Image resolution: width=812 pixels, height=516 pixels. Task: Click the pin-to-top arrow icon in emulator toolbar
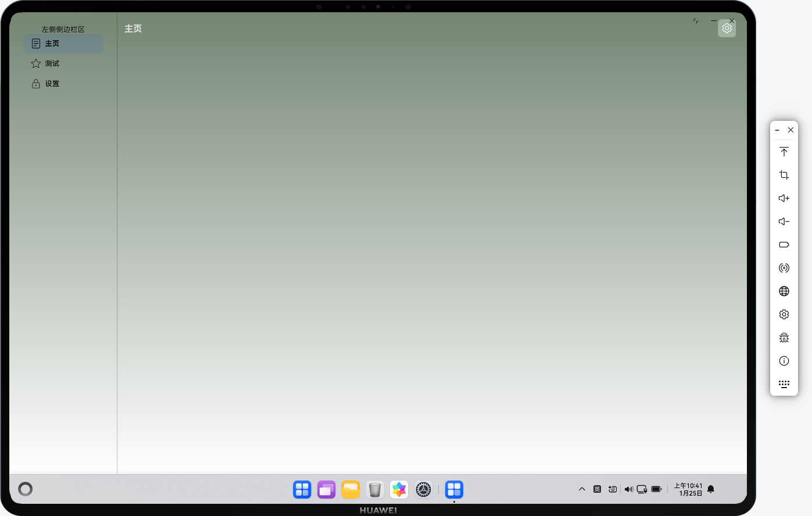[784, 152]
